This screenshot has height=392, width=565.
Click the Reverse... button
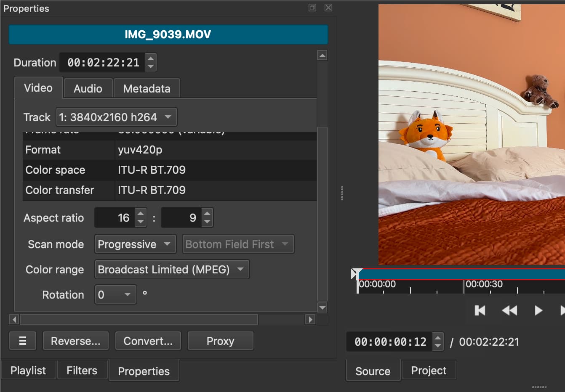click(76, 341)
